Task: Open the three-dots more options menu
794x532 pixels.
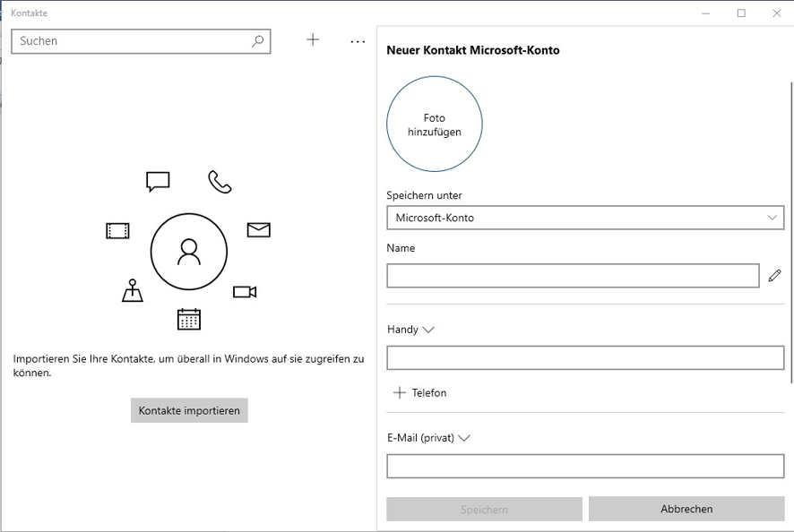Action: [x=358, y=41]
